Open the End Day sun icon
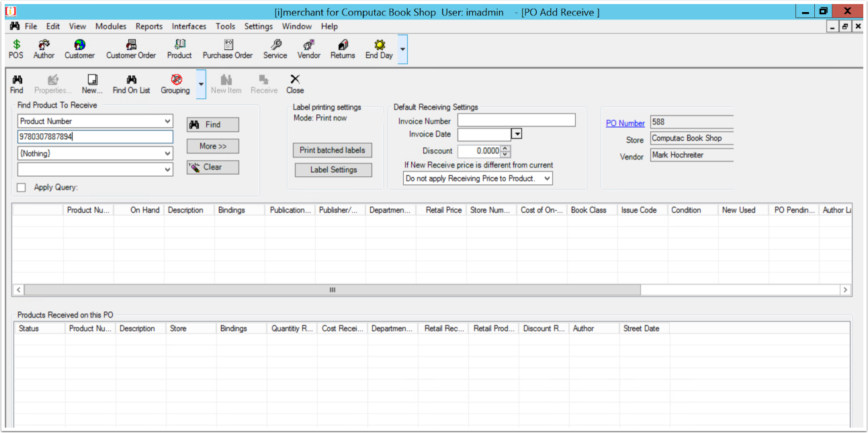Image resolution: width=868 pixels, height=433 pixels. pos(379,49)
